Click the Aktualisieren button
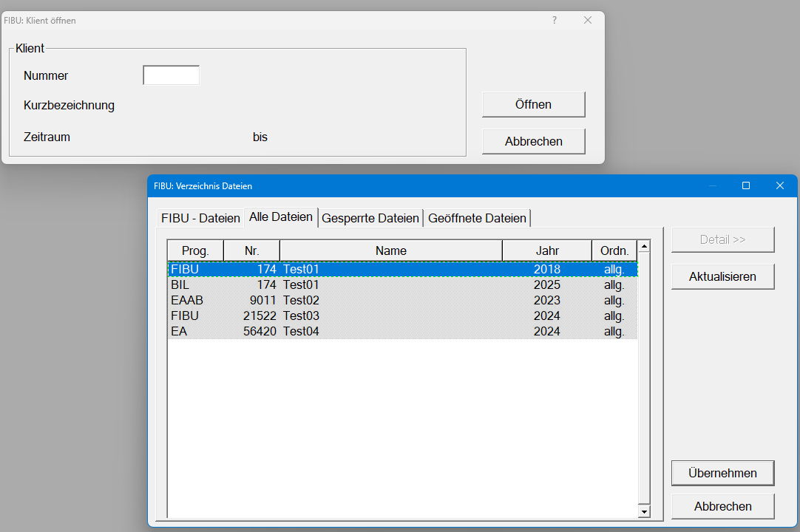 coord(722,277)
